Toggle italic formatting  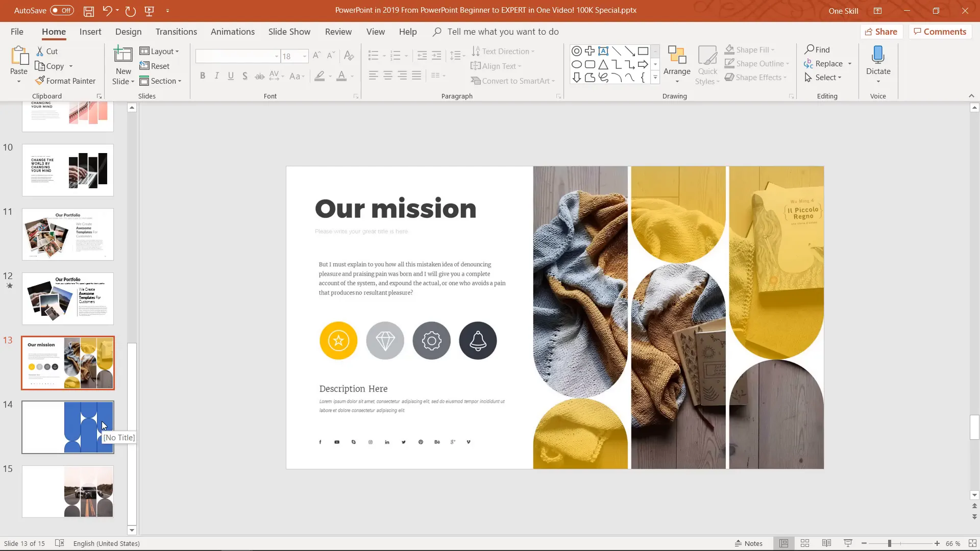click(217, 76)
